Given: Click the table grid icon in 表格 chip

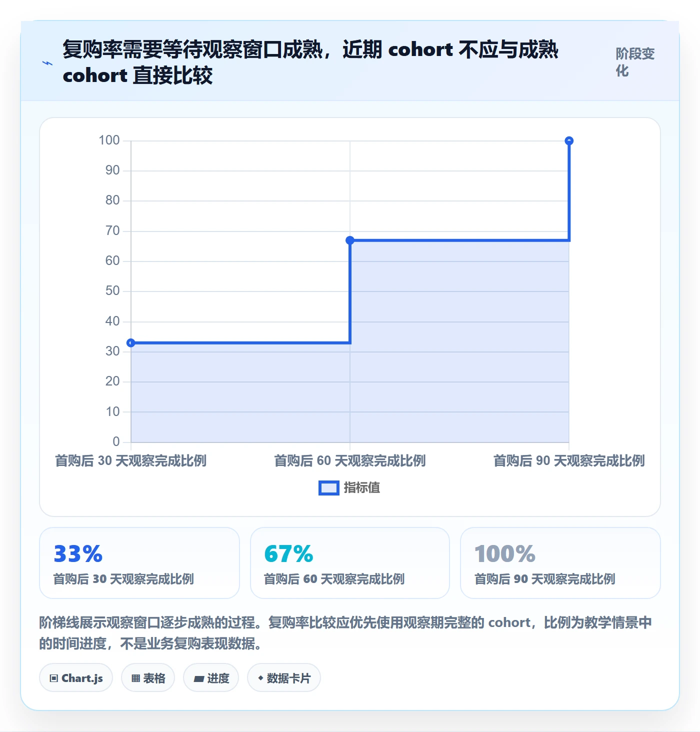Looking at the screenshot, I should click(x=135, y=678).
